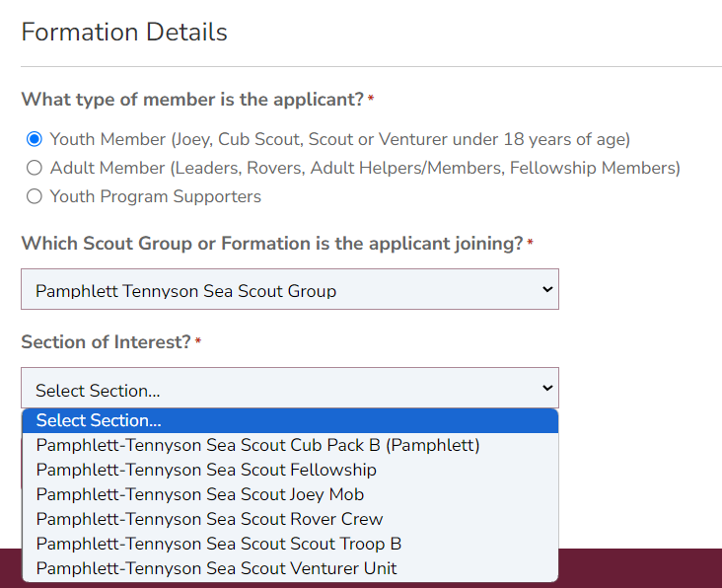Select Youth Program Supporters radio option
This screenshot has width=722, height=588.
tap(35, 196)
